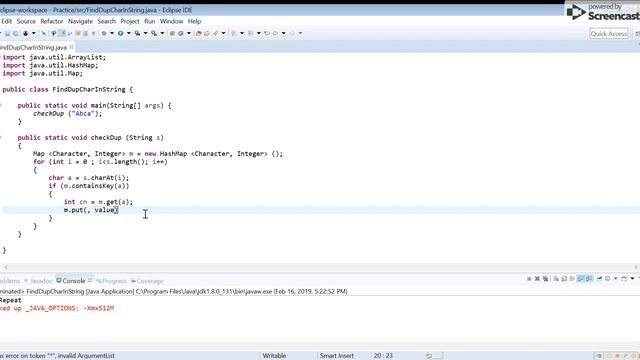
Task: Open the Search dialog via the toolbar flashlight icon
Action: 215,33
